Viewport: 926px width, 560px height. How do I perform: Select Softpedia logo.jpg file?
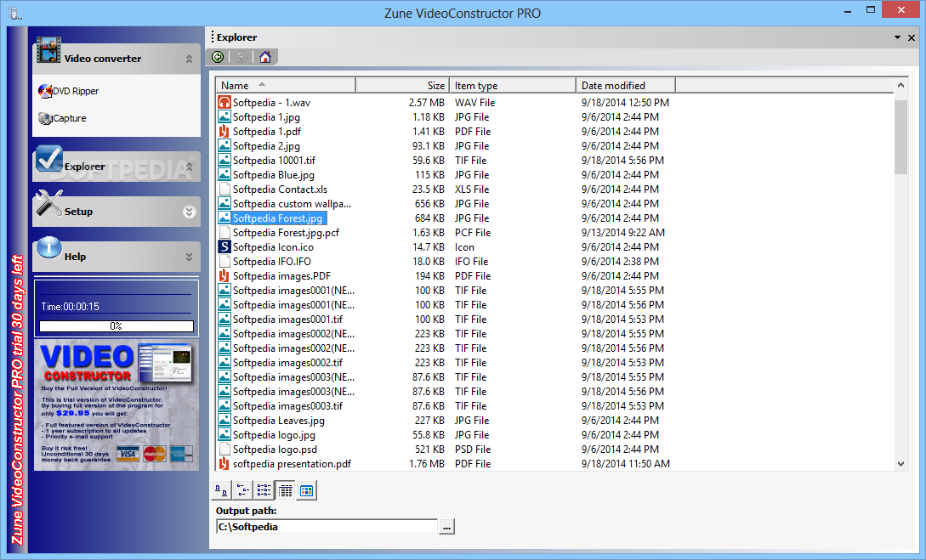click(x=274, y=435)
